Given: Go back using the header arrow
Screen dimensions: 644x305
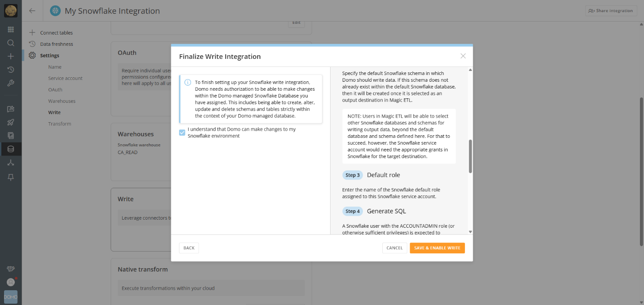Looking at the screenshot, I should 32,11.
